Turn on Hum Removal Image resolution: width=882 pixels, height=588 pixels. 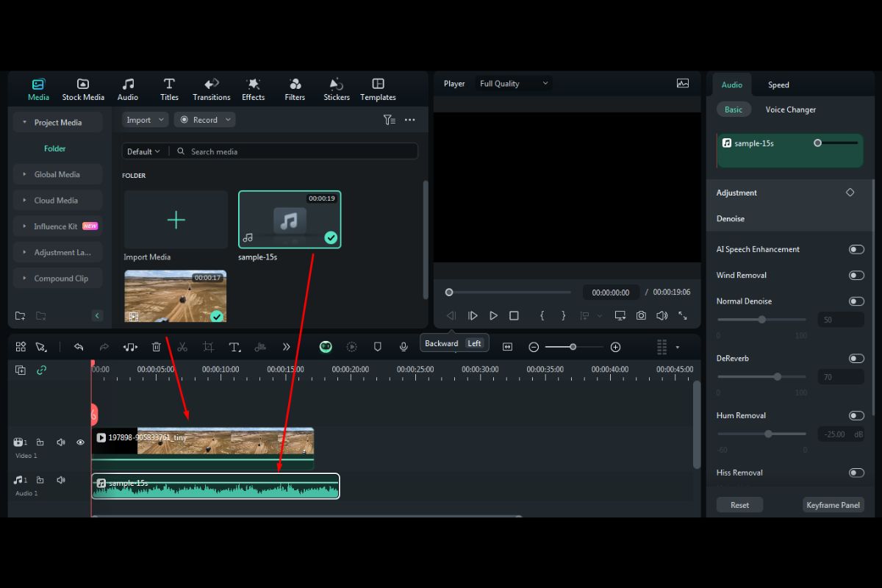pyautogui.click(x=856, y=416)
